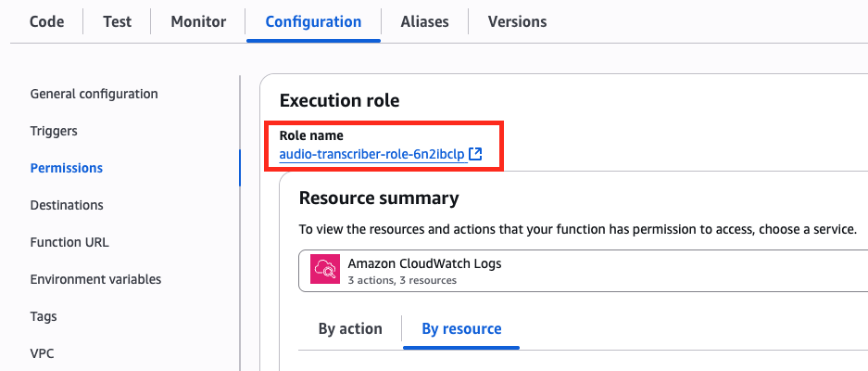Open the Versions tab
Image resolution: width=868 pixels, height=371 pixels.
pyautogui.click(x=517, y=21)
